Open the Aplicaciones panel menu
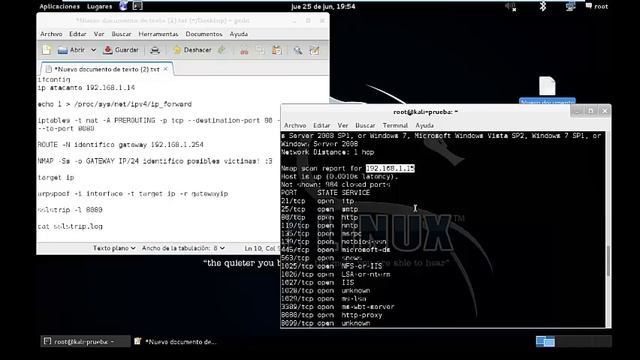The height and width of the screenshot is (360, 640). coord(60,7)
